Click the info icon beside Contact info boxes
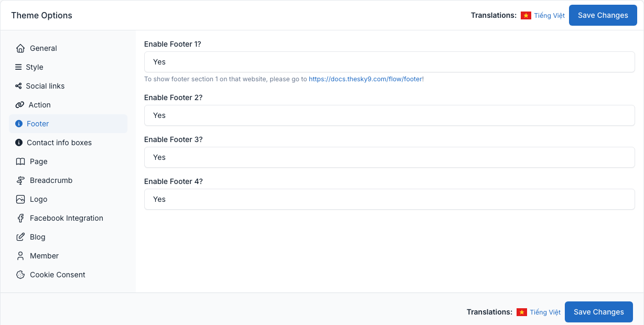The image size is (644, 325). [x=19, y=143]
